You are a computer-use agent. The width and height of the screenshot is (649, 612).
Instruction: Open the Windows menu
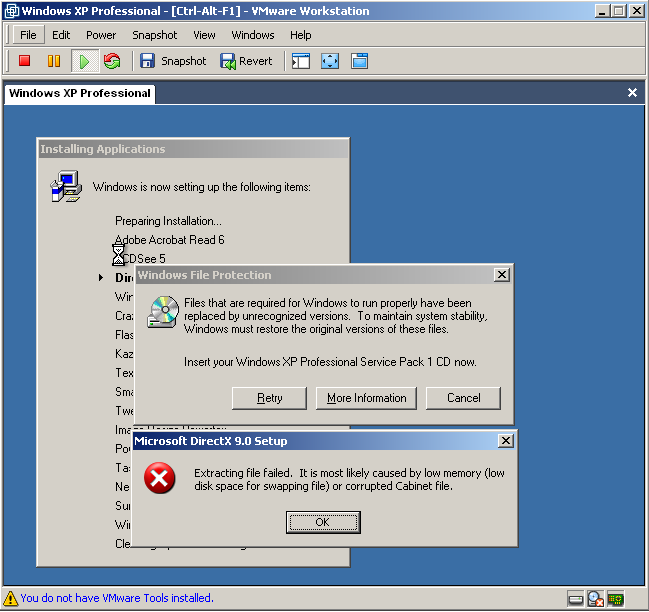(252, 35)
